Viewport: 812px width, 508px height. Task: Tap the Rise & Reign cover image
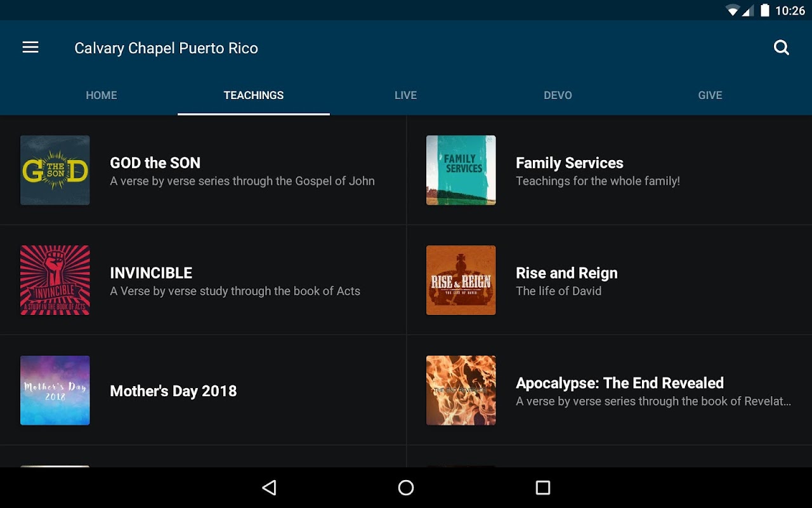click(461, 280)
